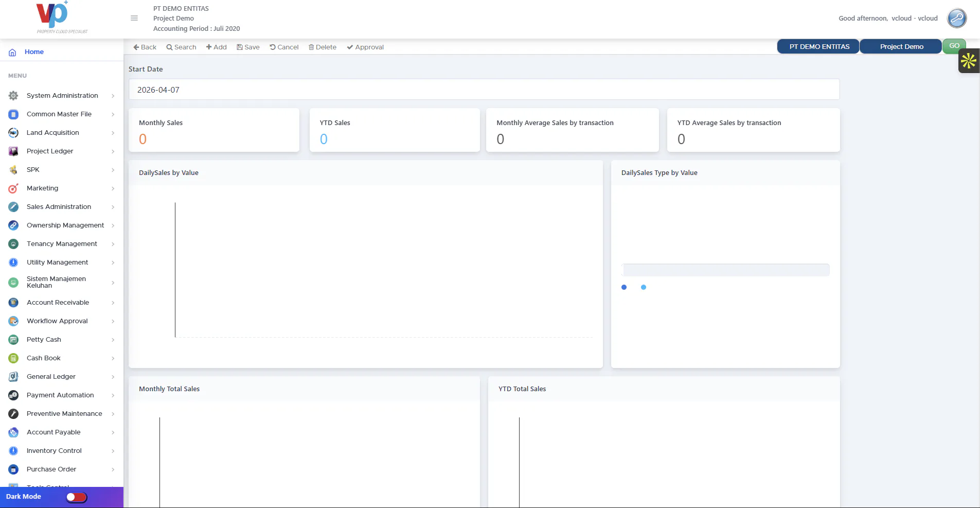Open the Tenancy Management menu item
The image size is (980, 508).
pos(62,244)
